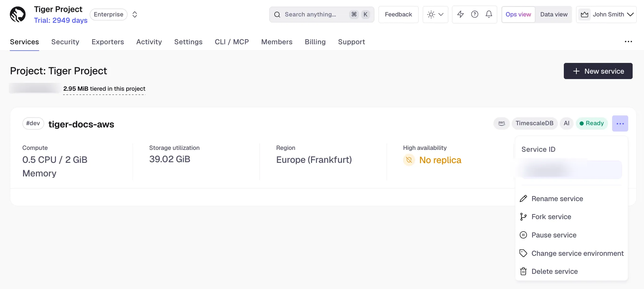Select the Services tab
The width and height of the screenshot is (644, 289).
24,42
